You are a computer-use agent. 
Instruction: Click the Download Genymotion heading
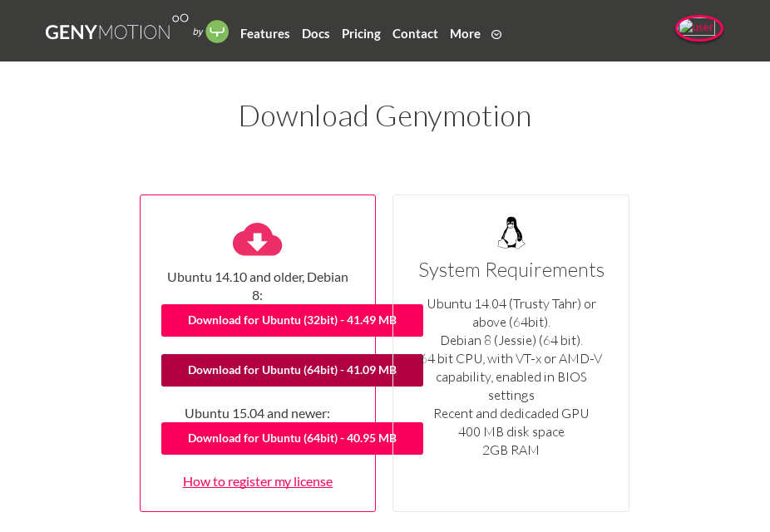(x=385, y=117)
